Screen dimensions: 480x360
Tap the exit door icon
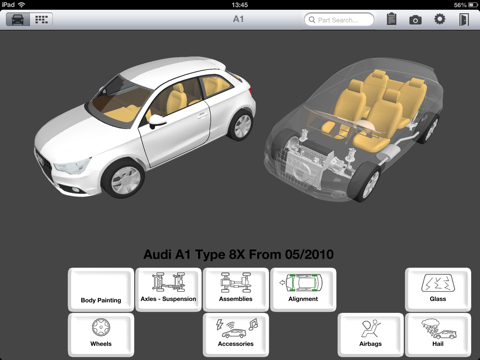464,19
